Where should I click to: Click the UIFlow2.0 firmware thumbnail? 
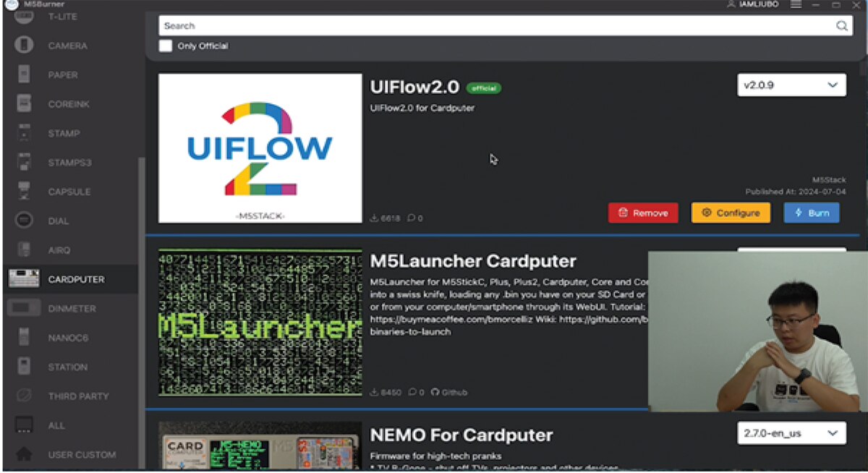(260, 148)
